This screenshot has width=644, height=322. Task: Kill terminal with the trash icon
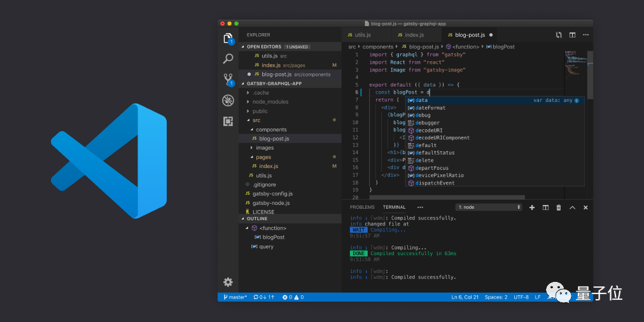coord(559,207)
